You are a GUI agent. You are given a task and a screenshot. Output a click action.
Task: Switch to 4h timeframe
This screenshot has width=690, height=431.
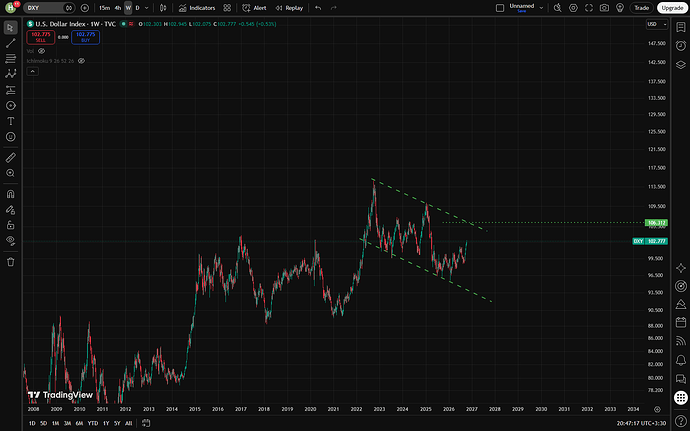(x=117, y=8)
